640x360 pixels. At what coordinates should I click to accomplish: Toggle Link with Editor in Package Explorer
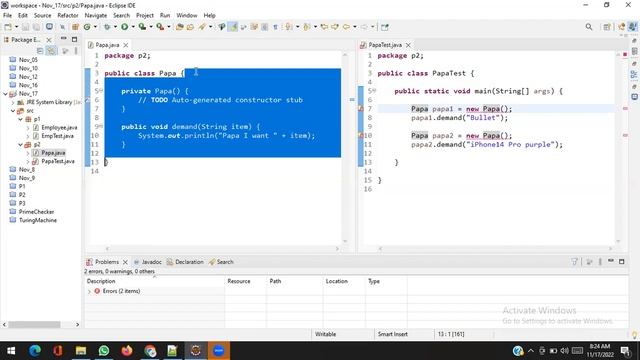51,51
